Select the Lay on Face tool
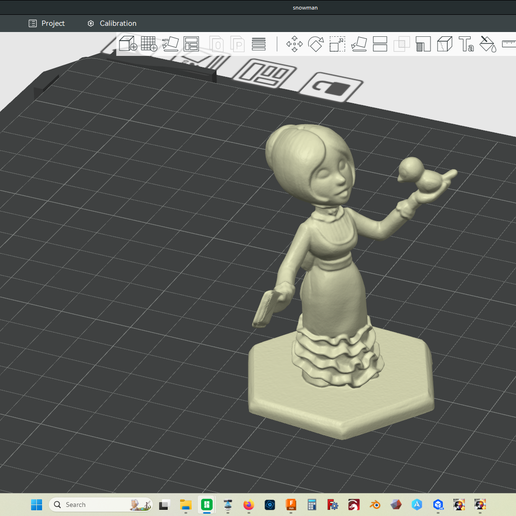The height and width of the screenshot is (516, 516). click(359, 44)
